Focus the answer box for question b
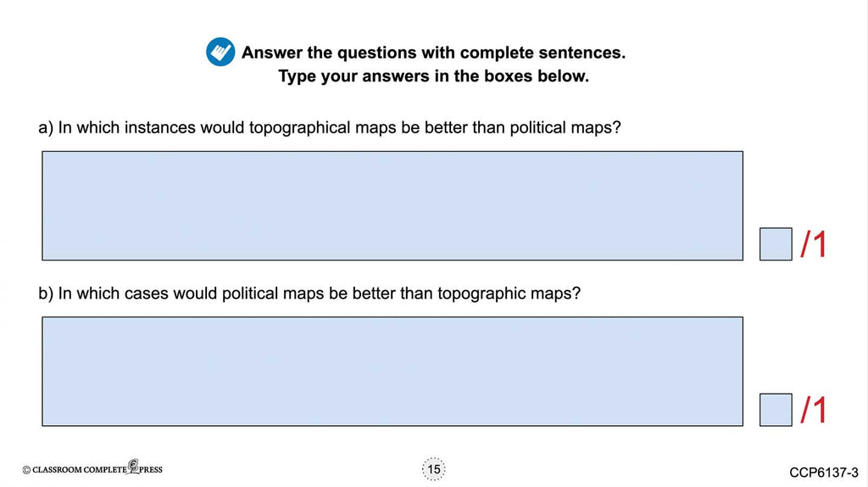This screenshot has height=487, width=868. point(392,371)
